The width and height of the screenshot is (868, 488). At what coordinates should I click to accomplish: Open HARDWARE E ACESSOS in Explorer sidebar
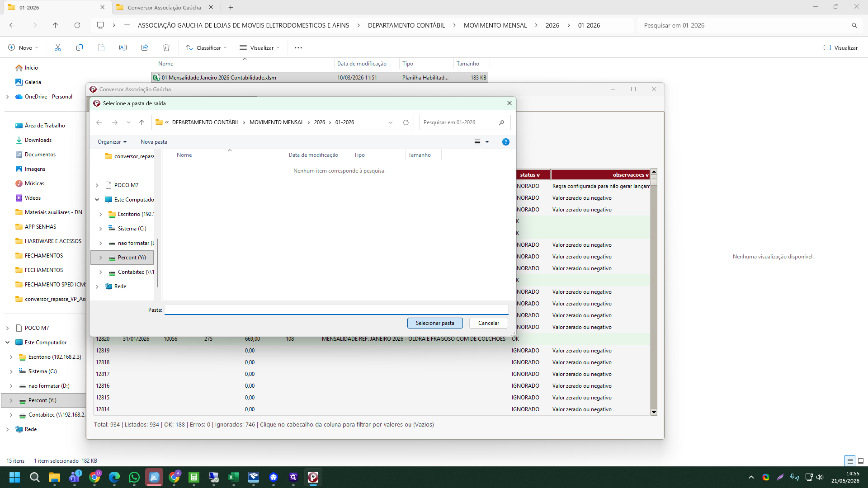click(x=53, y=241)
